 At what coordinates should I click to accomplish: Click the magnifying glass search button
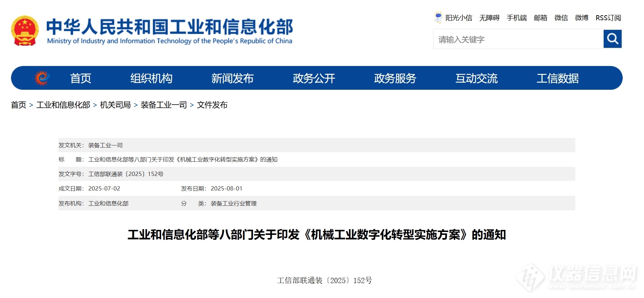(612, 39)
